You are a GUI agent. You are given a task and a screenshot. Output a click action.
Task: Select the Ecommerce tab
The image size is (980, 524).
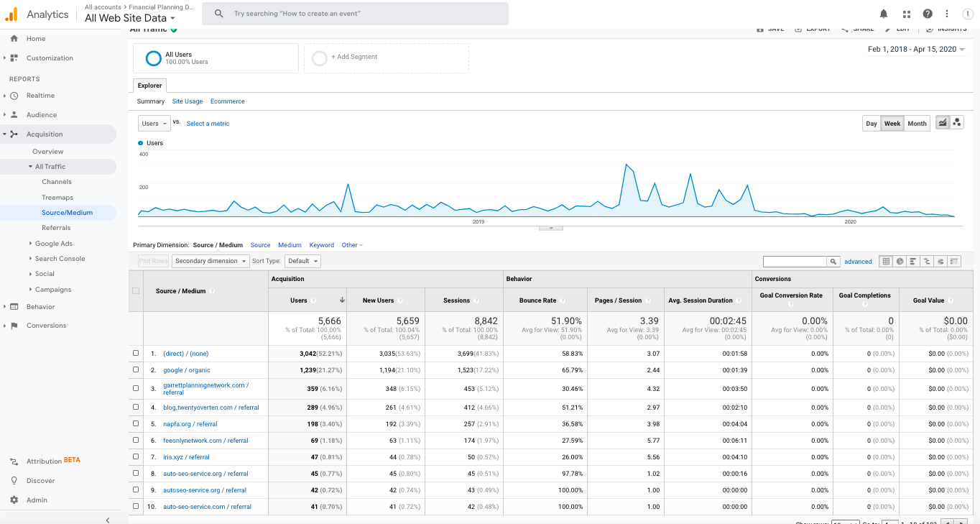(x=228, y=101)
